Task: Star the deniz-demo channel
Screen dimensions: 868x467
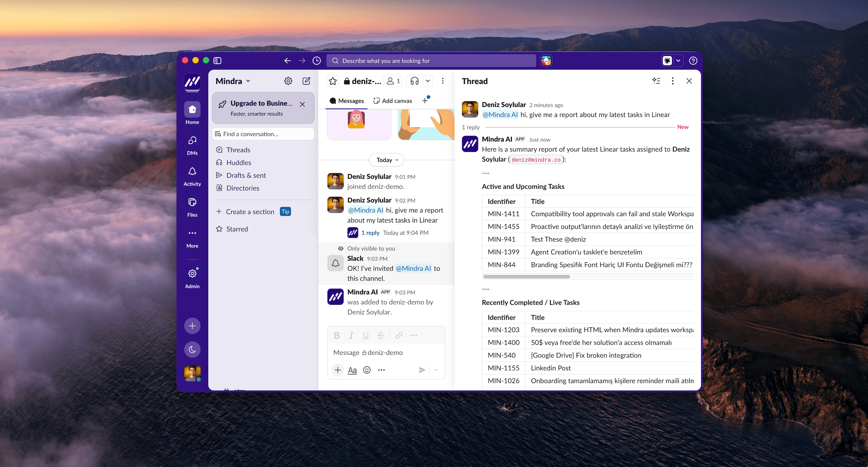Action: [x=333, y=81]
